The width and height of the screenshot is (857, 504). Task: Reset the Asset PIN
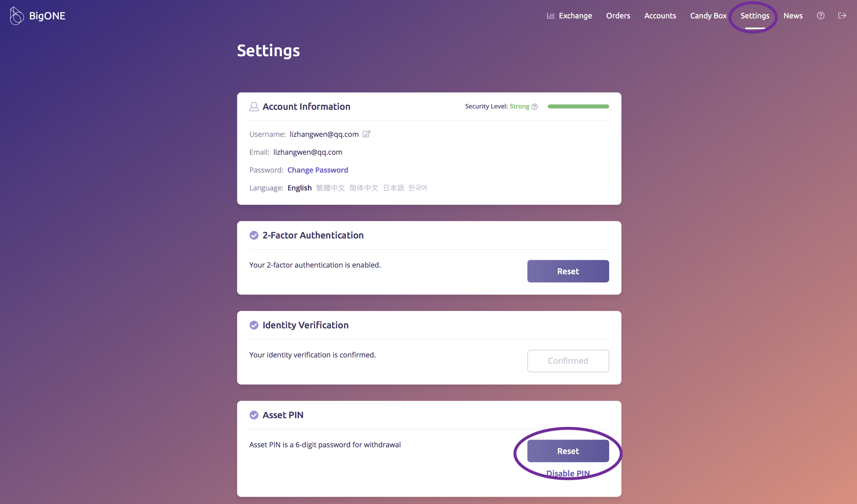click(x=568, y=451)
